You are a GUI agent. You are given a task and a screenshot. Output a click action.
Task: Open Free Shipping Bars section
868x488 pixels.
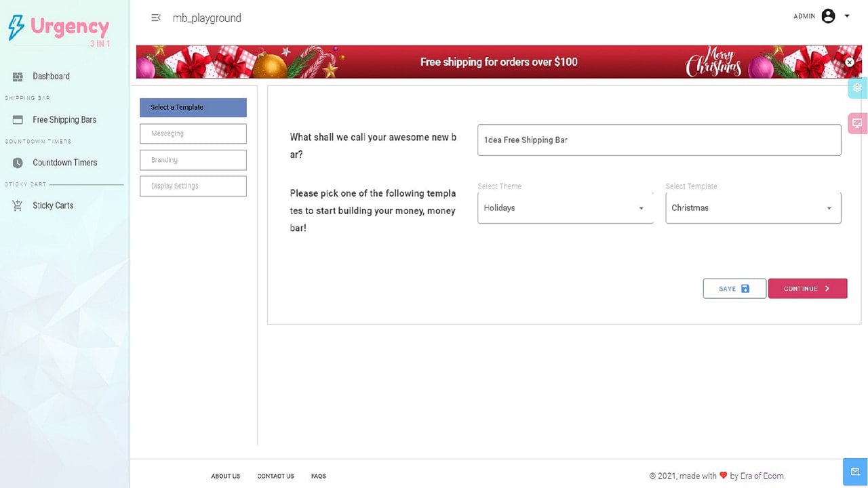coord(64,120)
